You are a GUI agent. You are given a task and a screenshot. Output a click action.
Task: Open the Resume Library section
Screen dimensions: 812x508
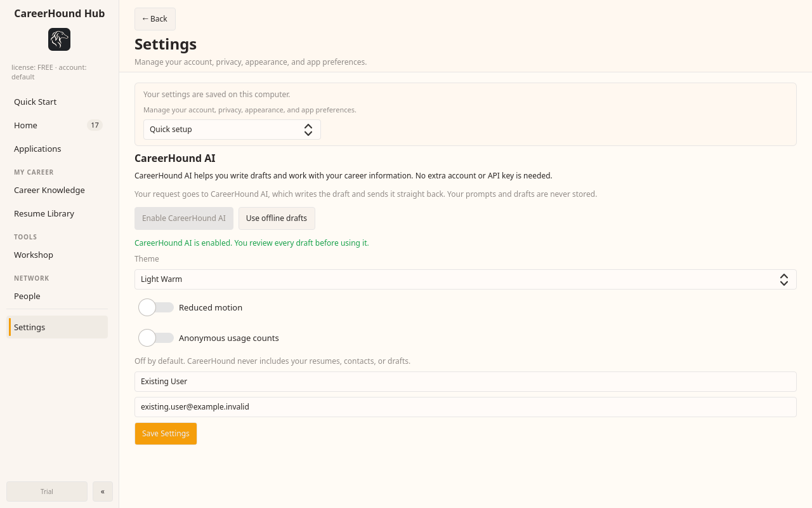pyautogui.click(x=57, y=213)
